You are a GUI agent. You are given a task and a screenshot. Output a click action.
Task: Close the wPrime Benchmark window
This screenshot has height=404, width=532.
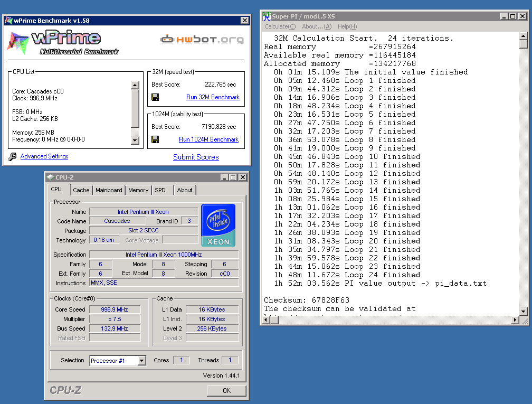pyautogui.click(x=245, y=21)
